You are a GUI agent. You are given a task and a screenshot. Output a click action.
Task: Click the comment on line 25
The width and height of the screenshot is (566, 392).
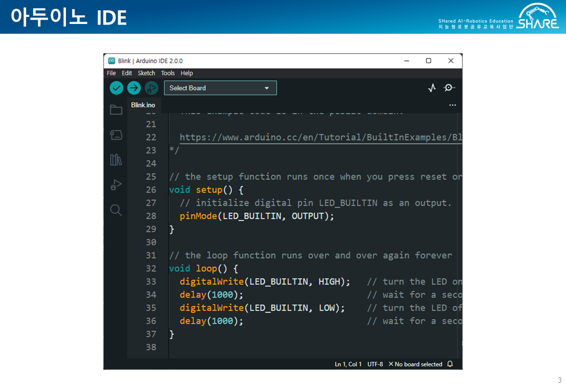[x=316, y=177]
